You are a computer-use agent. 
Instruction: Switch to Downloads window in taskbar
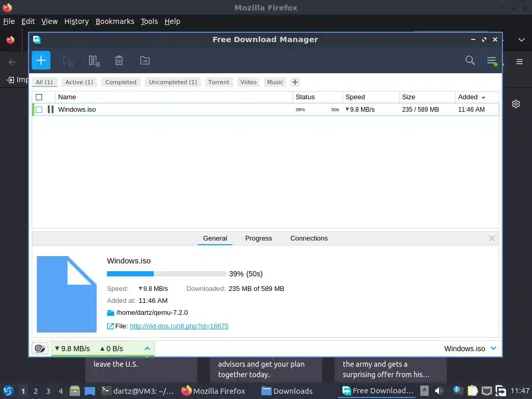point(287,391)
